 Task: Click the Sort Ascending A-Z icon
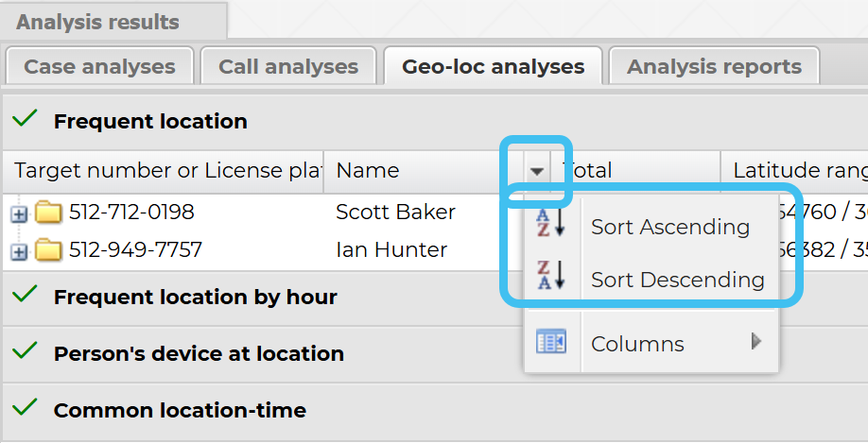tap(549, 227)
